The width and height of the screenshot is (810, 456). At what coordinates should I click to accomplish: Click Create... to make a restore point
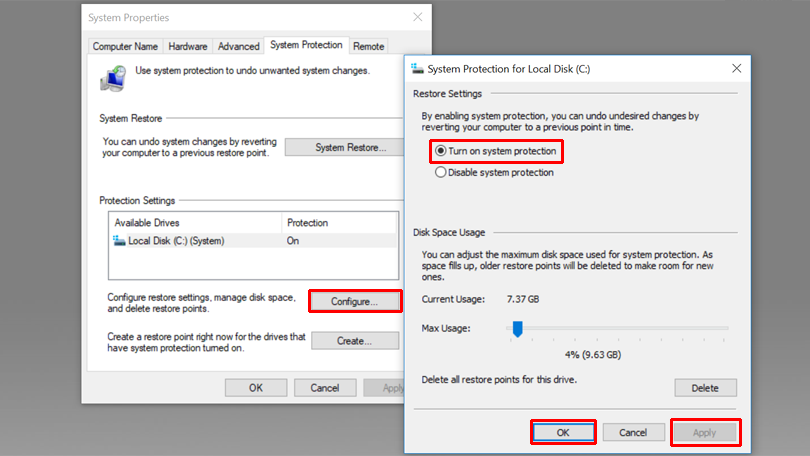354,341
